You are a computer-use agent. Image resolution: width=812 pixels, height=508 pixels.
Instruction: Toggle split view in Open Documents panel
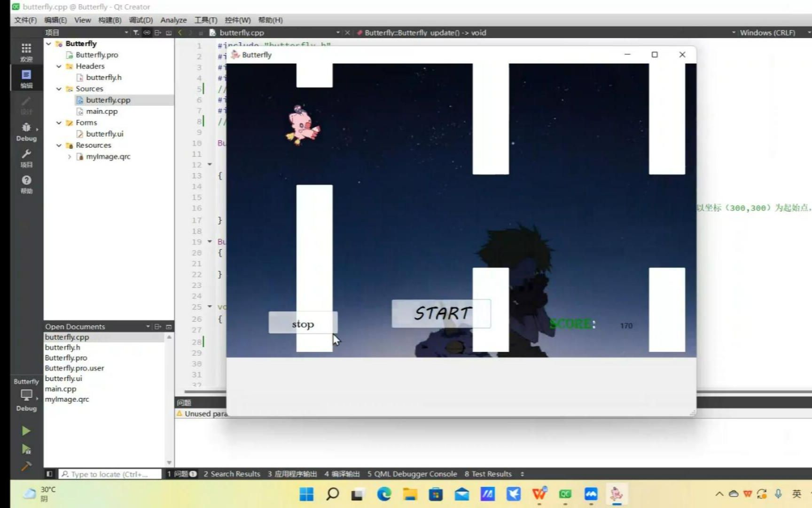[158, 326]
